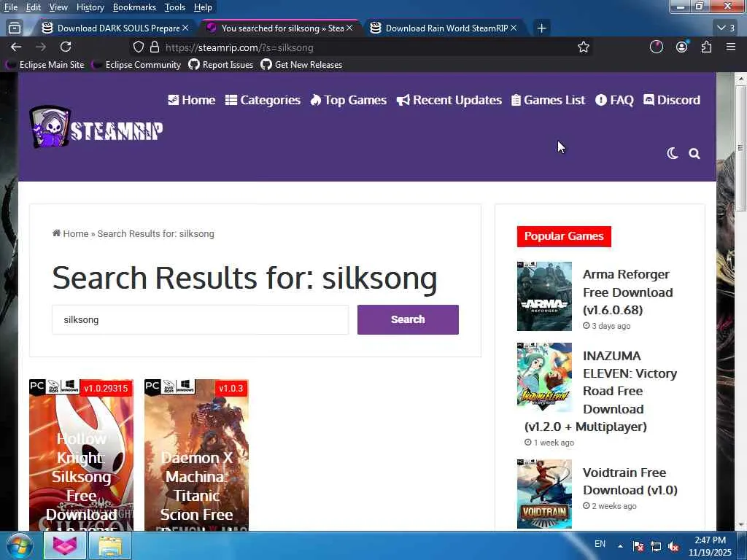Screen dimensions: 747x560
Task: Click the purple Search button
Action: (408, 319)
